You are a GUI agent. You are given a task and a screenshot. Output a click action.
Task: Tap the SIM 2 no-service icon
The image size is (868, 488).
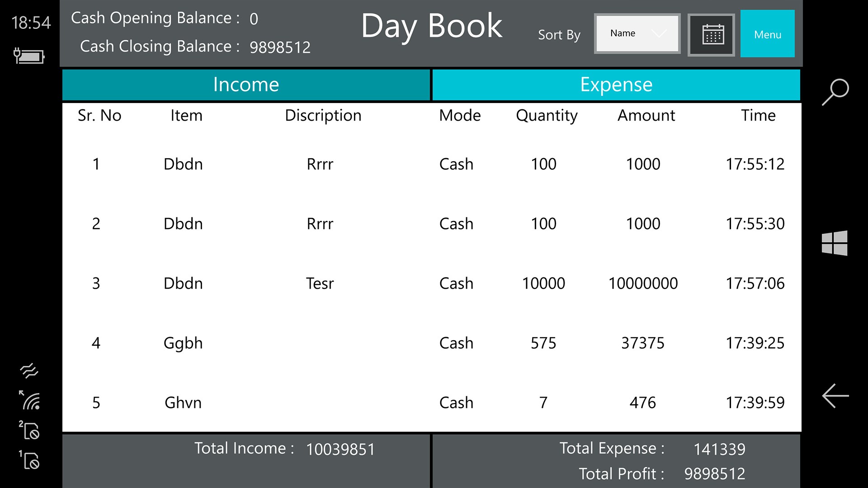click(29, 430)
